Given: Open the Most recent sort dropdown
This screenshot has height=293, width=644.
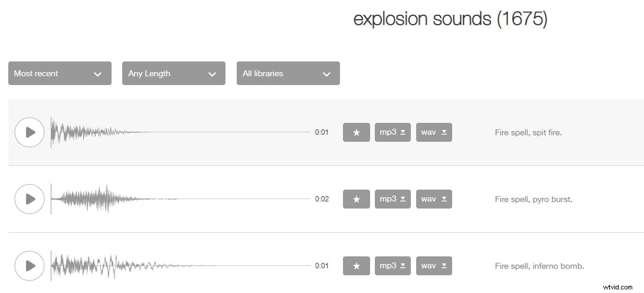Looking at the screenshot, I should (x=60, y=73).
